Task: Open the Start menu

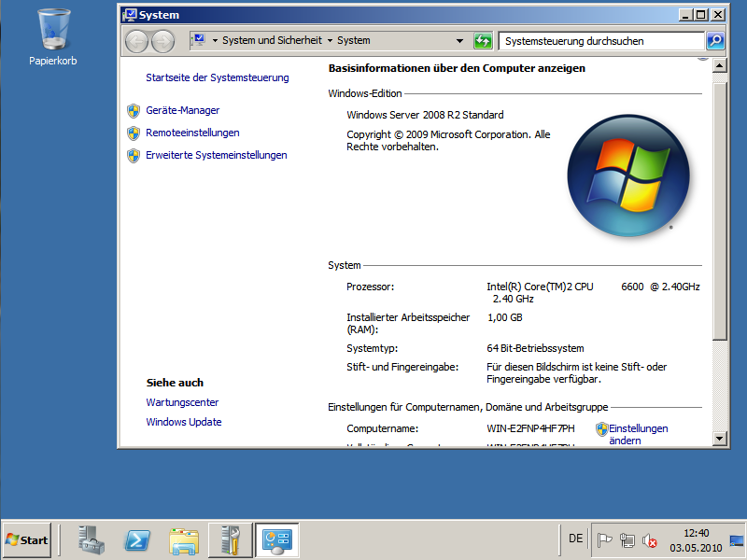Action: tap(27, 540)
